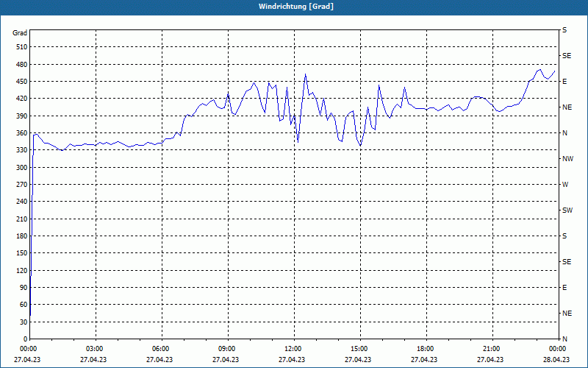Click the E compass label on the 90 gridline
Viewport: 588px width, 368px height.
(564, 288)
